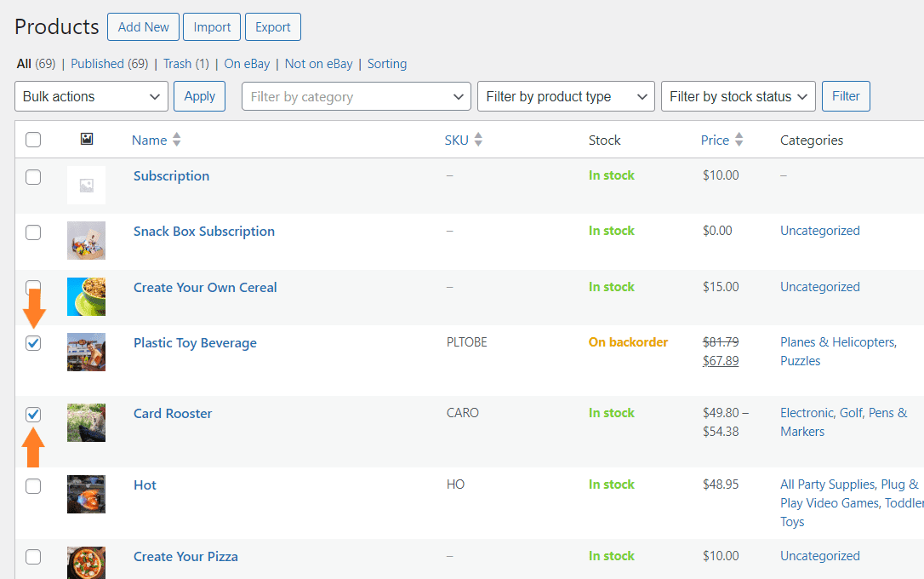Image resolution: width=924 pixels, height=579 pixels.
Task: Click the image column header icon
Action: pos(86,139)
